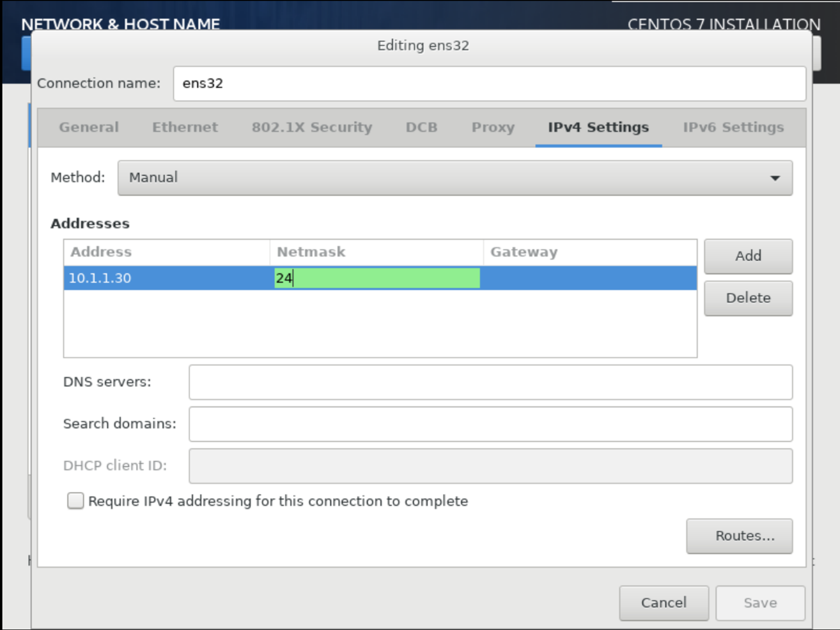Select the Manual method combo box
840x630 pixels.
(454, 178)
